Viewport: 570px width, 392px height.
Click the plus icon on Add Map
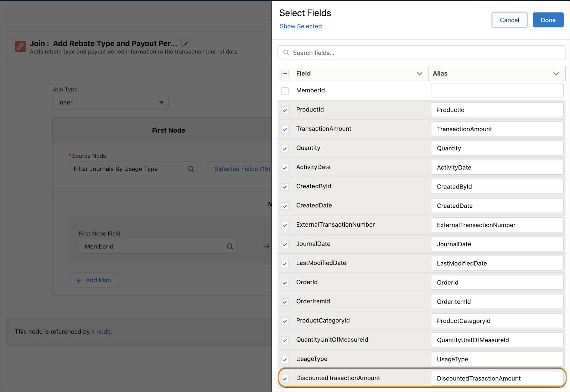(78, 280)
